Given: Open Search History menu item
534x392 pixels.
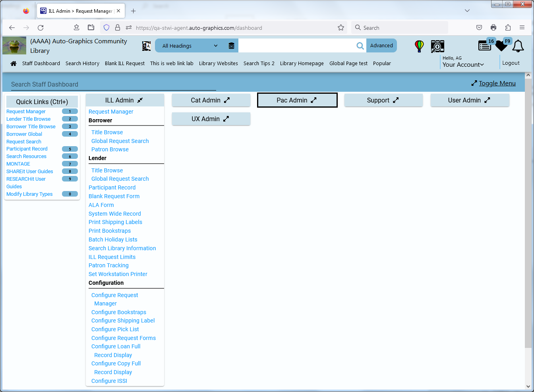Looking at the screenshot, I should [x=82, y=64].
